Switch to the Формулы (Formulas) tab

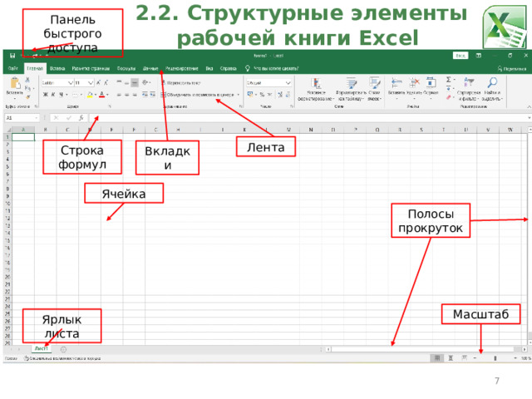coord(126,68)
